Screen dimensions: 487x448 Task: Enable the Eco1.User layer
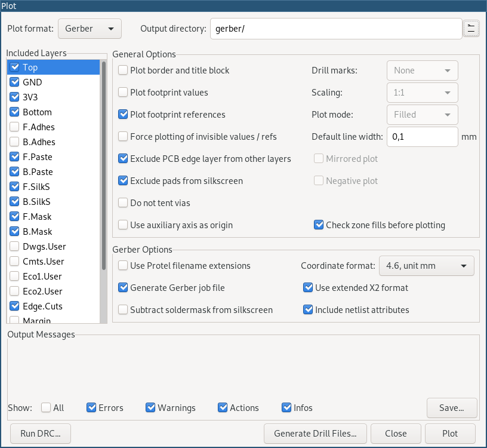pos(14,276)
